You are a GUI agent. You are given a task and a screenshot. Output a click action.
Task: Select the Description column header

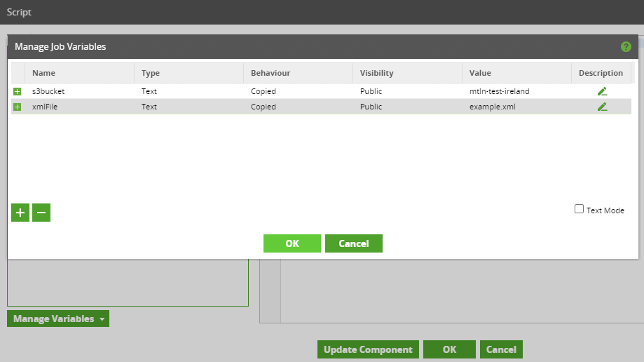[601, 73]
